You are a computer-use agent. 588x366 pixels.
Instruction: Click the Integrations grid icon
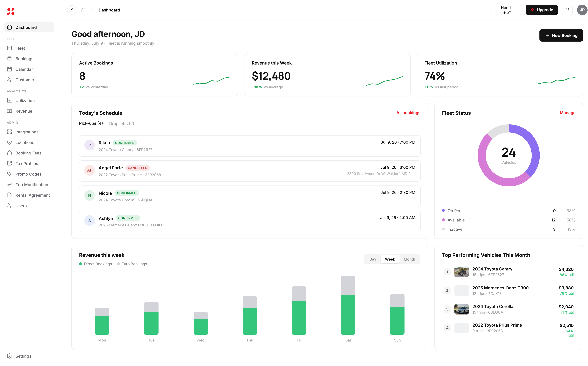[9, 132]
